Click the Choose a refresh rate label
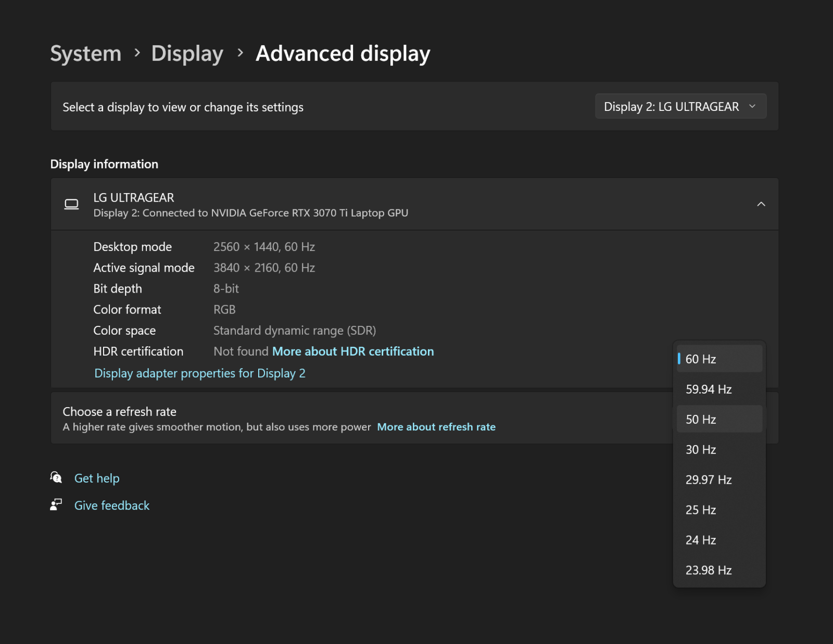833x644 pixels. coord(120,412)
